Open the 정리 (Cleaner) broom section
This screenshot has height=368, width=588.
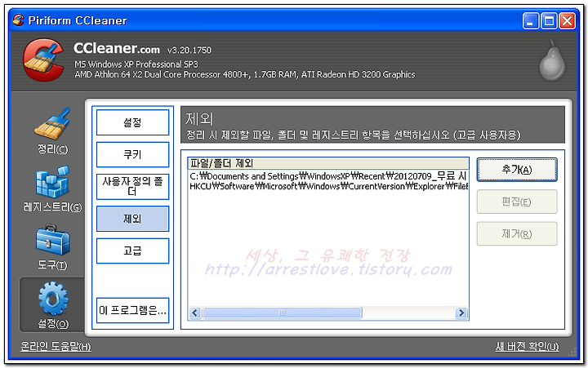pyautogui.click(x=52, y=131)
